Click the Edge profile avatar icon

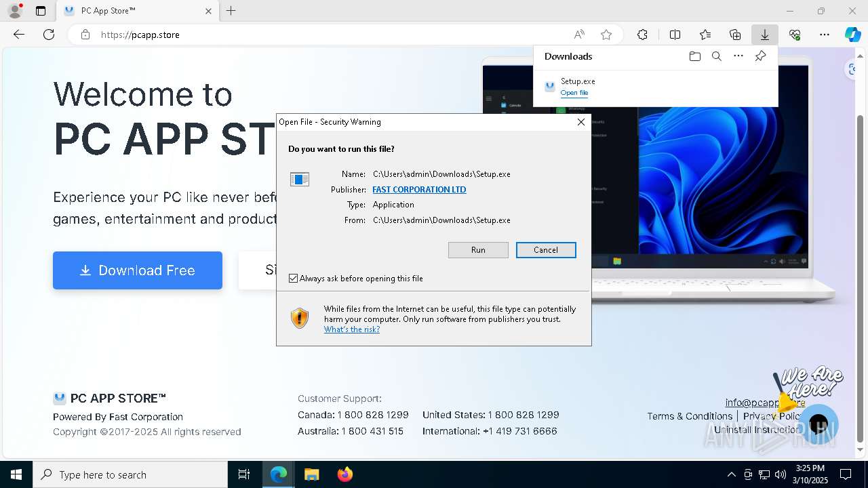click(x=14, y=11)
